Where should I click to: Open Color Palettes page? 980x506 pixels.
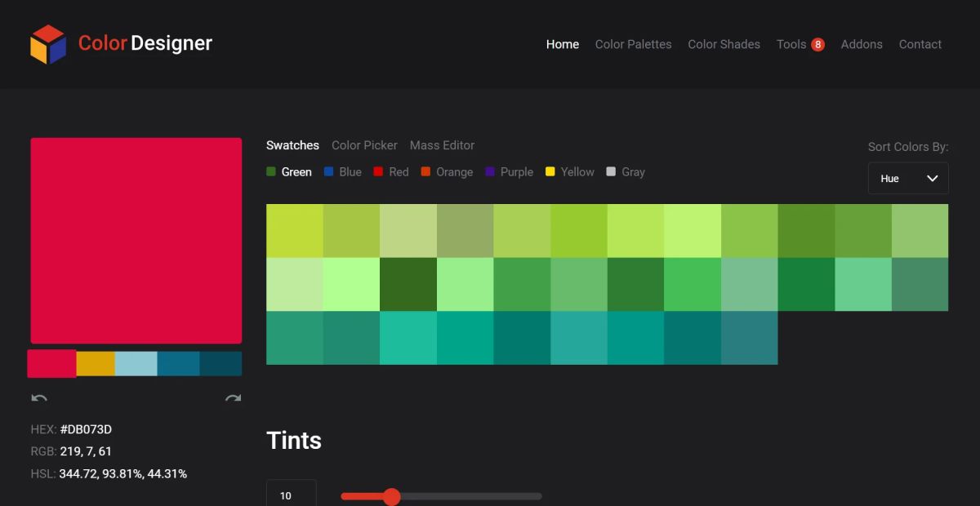634,44
